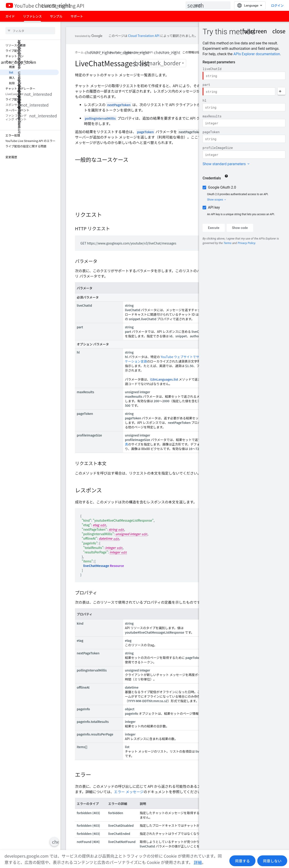289x868 pixels.
Task: Focus the part input field
Action: [x=239, y=91]
